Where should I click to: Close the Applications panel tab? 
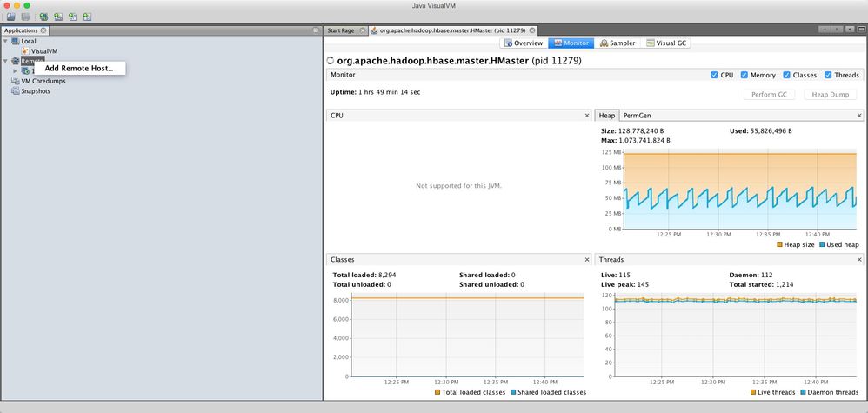pos(43,30)
